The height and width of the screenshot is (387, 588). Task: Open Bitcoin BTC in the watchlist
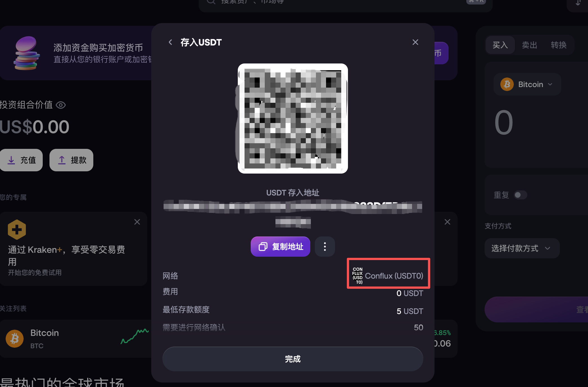click(x=76, y=339)
